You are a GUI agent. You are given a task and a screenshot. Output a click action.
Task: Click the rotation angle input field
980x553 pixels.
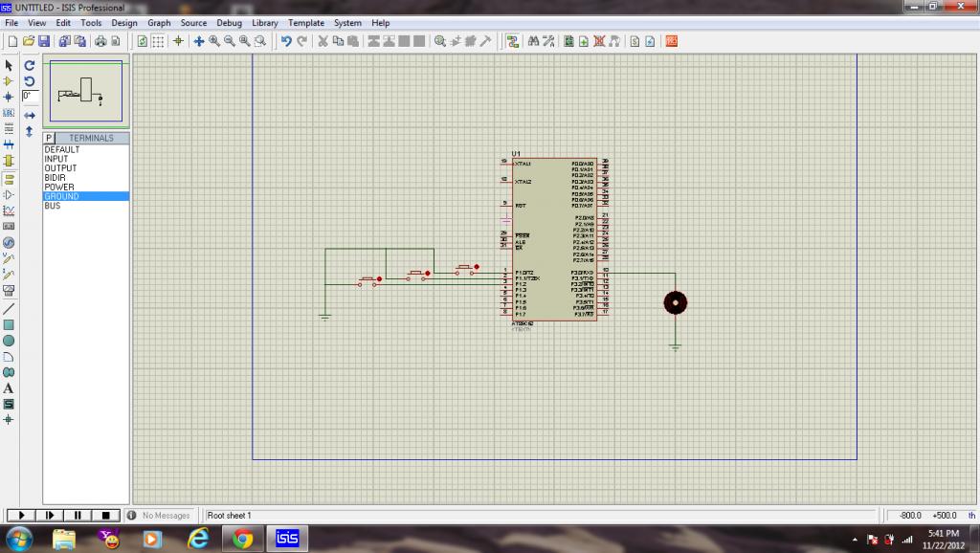click(30, 97)
